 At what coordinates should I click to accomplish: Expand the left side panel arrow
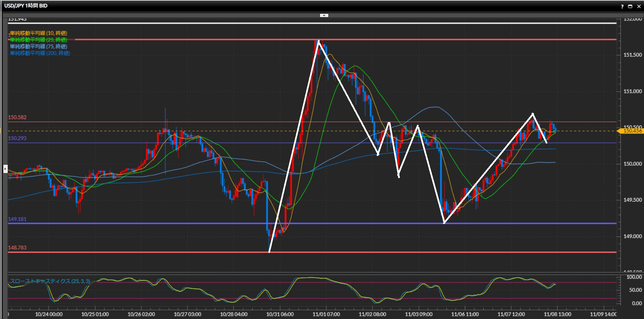(x=5, y=169)
